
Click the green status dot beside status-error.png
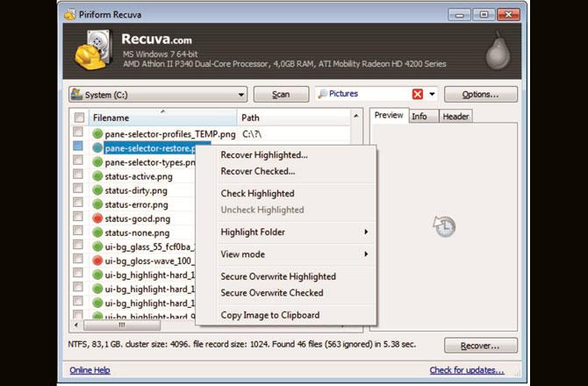(x=97, y=204)
